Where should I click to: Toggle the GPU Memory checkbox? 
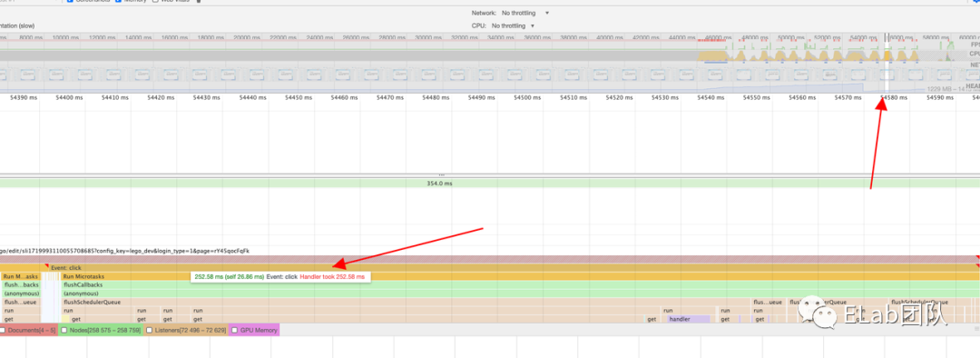pyautogui.click(x=234, y=330)
